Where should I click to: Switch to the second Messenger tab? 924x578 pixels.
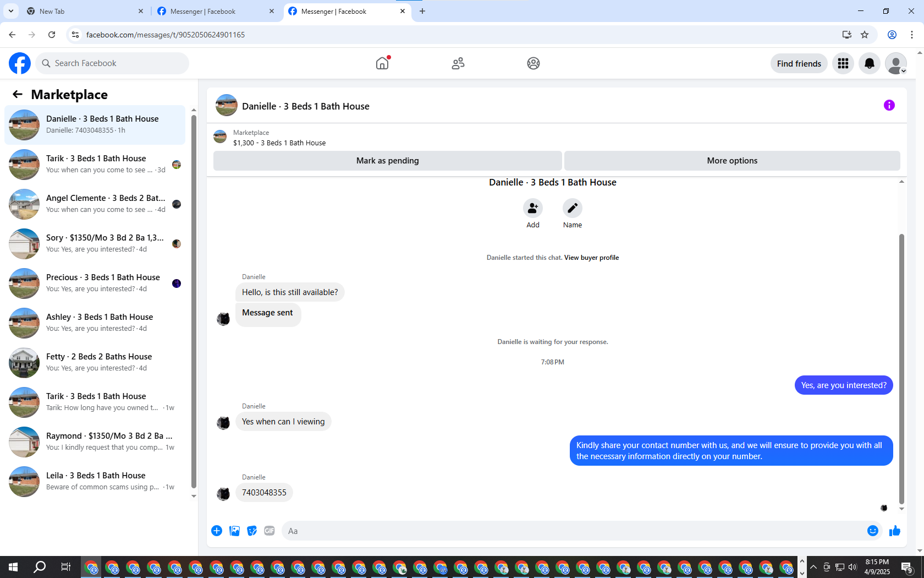coord(346,11)
